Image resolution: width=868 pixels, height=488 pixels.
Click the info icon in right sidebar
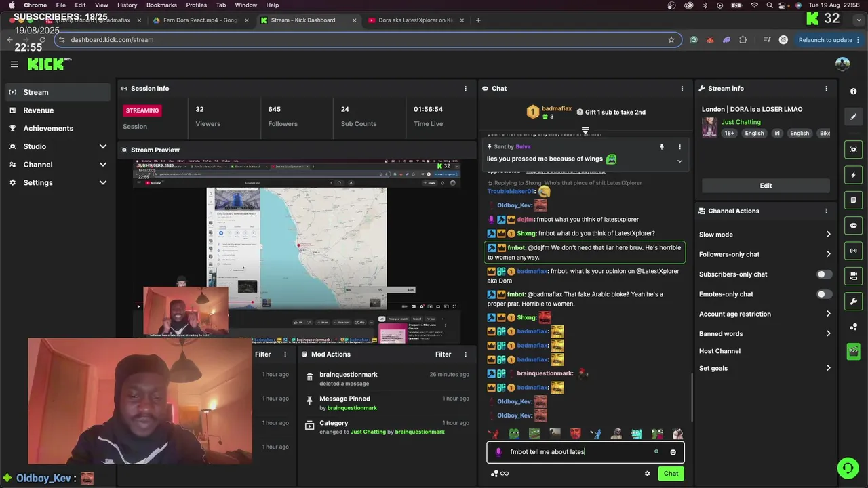tap(854, 91)
